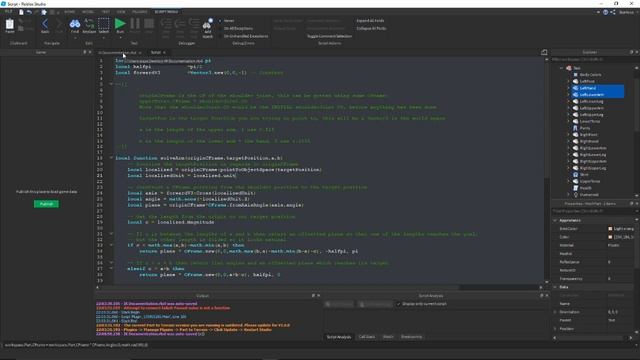The image size is (640, 360).
Task: Click the LeftHand mesh part icon
Action: coord(576,88)
